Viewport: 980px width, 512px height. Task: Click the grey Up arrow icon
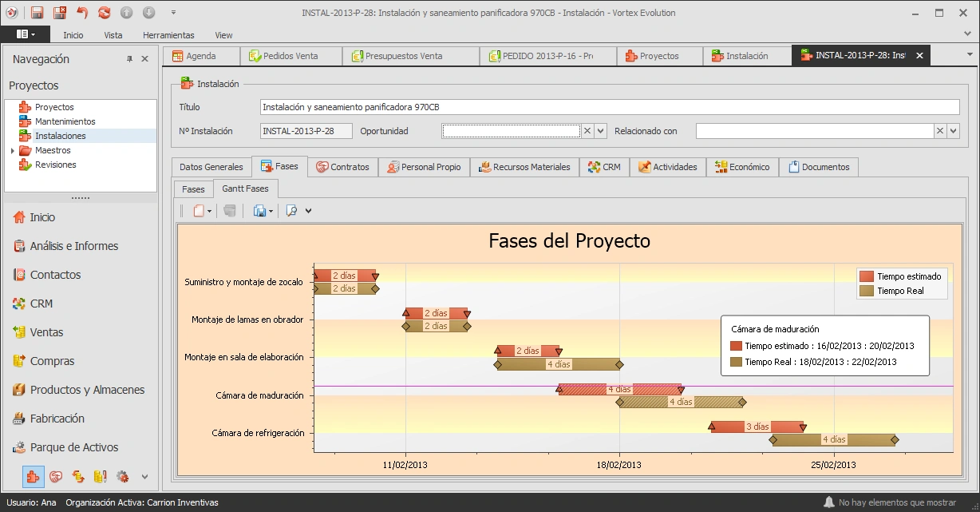(126, 13)
